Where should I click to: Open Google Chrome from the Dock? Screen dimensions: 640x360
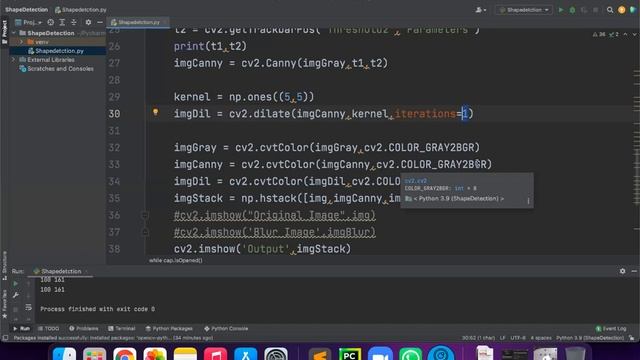pyautogui.click(x=124, y=354)
